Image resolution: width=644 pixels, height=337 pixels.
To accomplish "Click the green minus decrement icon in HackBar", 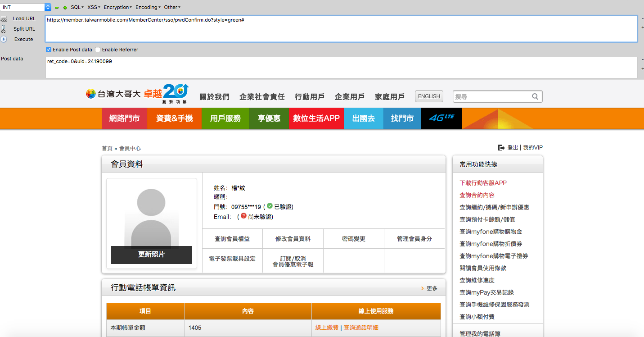I will [x=57, y=8].
